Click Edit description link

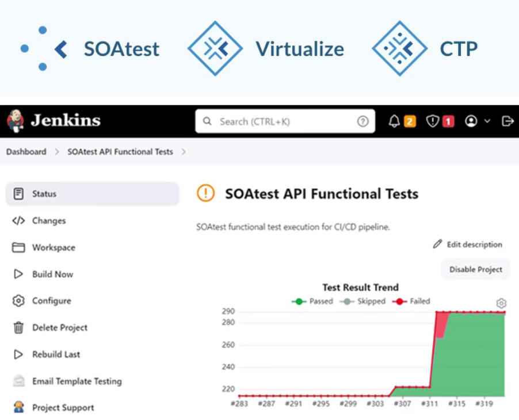474,245
